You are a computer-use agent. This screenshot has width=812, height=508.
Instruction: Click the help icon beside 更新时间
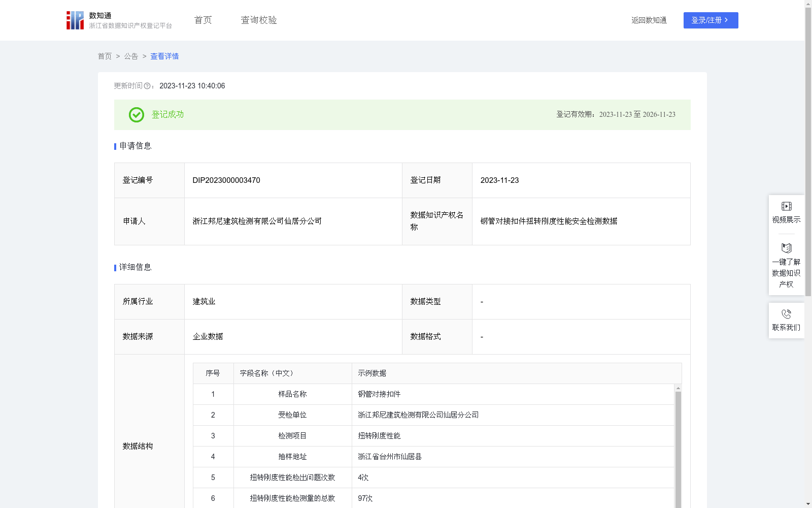pyautogui.click(x=147, y=86)
